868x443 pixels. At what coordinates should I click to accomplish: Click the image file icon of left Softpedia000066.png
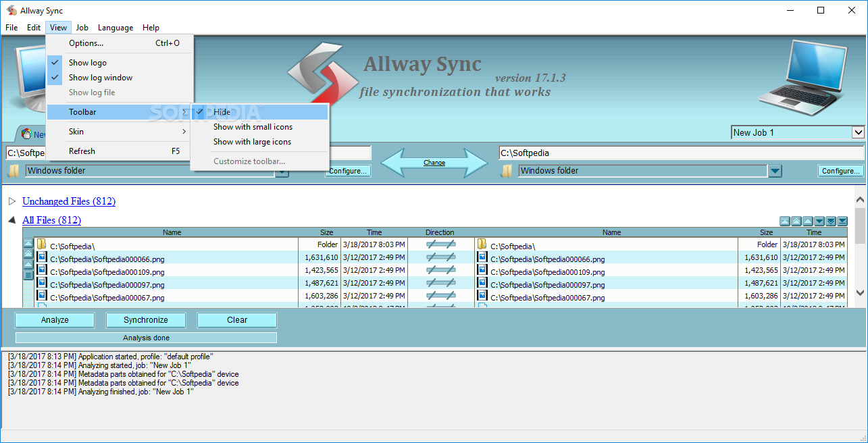click(x=41, y=257)
